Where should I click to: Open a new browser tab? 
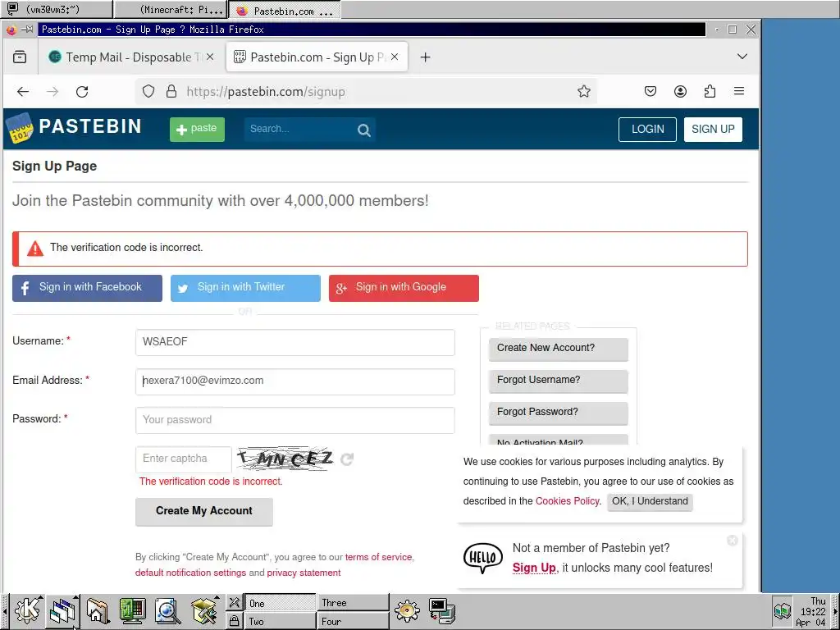coord(426,57)
